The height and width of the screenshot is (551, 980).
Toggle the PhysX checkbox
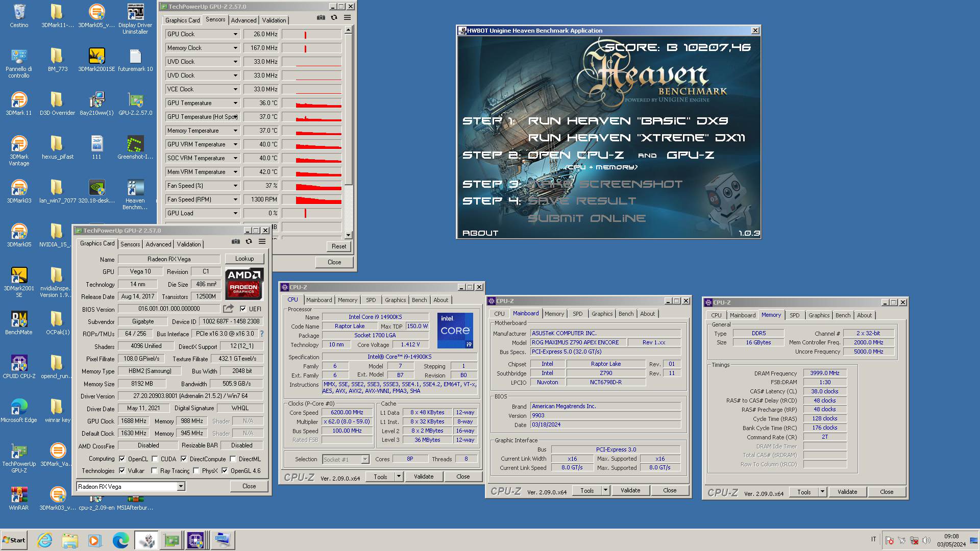[x=196, y=471]
